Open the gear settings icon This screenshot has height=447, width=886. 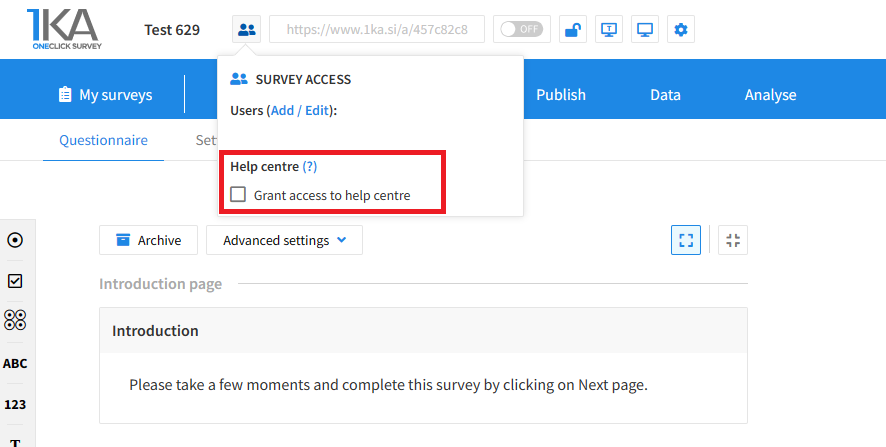point(681,29)
